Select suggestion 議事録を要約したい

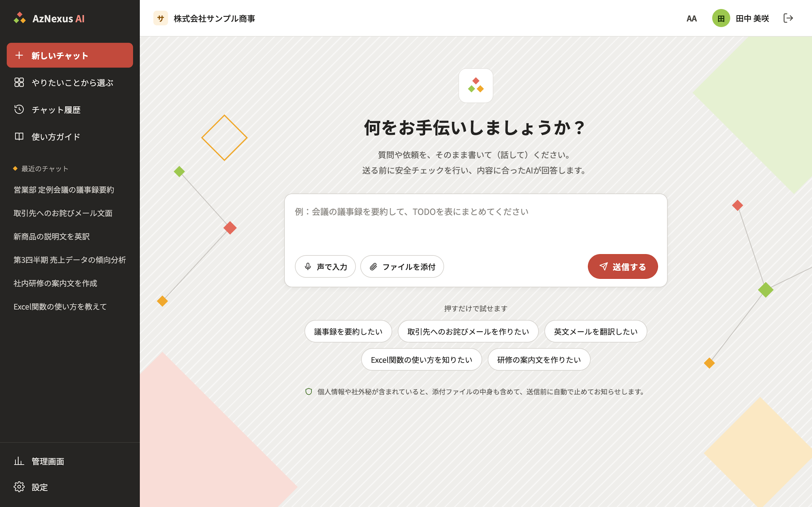pos(348,331)
